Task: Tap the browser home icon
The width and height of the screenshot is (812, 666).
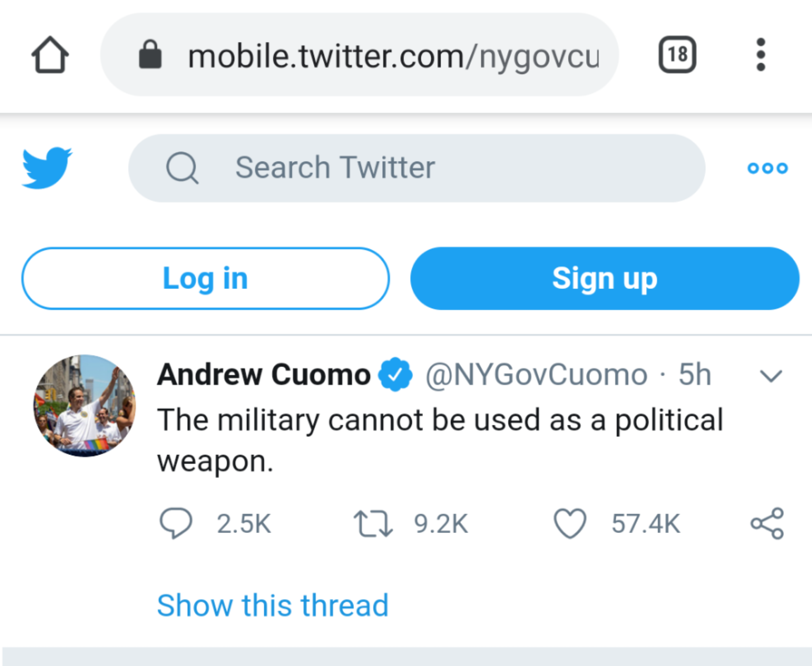Action: (x=50, y=55)
